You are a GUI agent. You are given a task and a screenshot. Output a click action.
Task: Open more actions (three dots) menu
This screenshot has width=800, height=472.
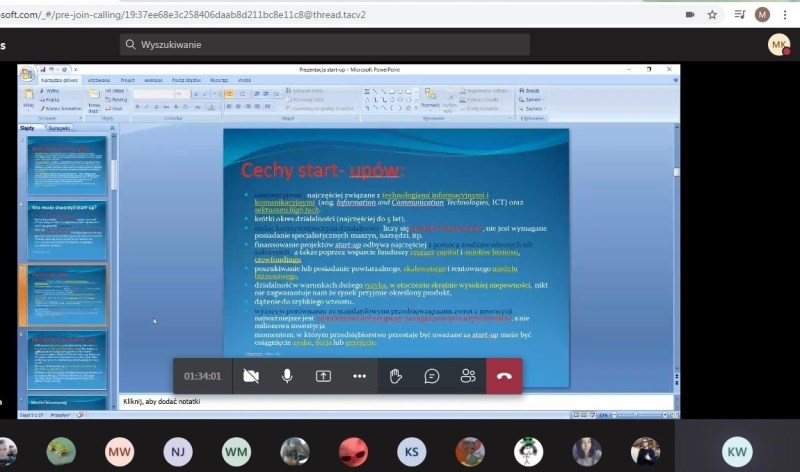(x=359, y=376)
